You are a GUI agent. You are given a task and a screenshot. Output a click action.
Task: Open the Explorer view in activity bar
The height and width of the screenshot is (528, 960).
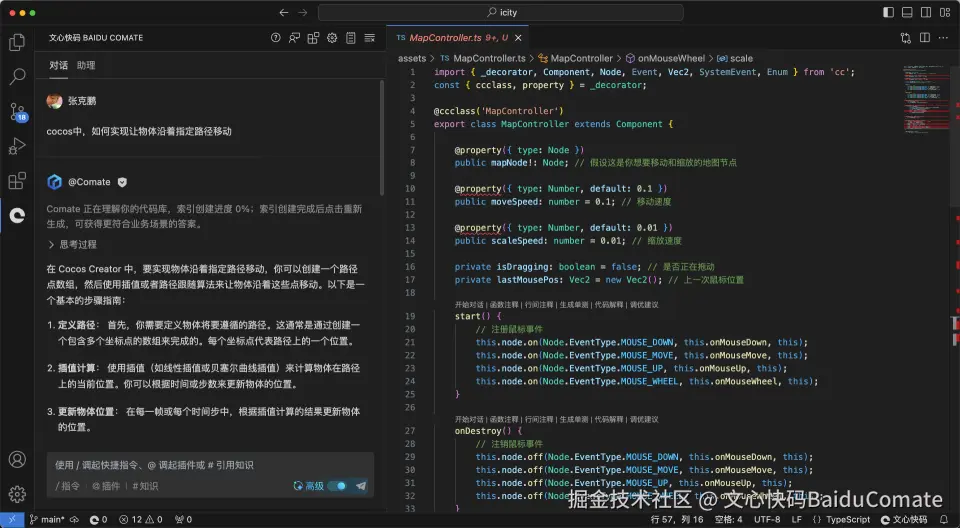17,42
